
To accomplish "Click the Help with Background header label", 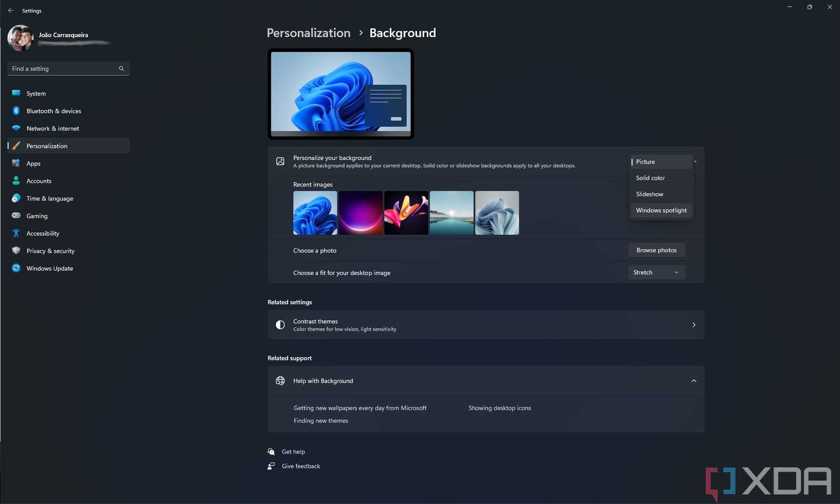I will [323, 381].
